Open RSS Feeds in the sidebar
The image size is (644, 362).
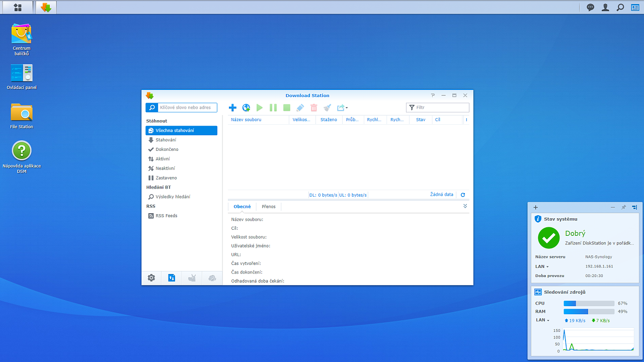[x=182, y=216]
